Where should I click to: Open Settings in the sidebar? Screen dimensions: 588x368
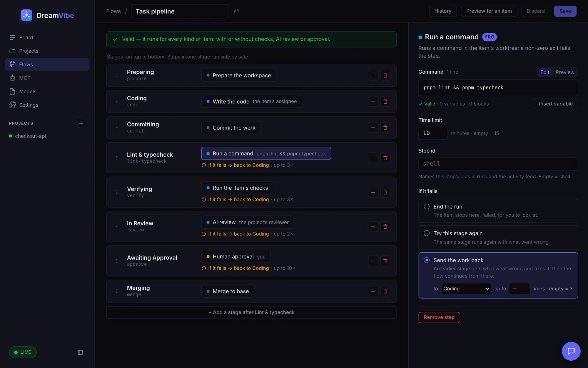click(x=47, y=105)
